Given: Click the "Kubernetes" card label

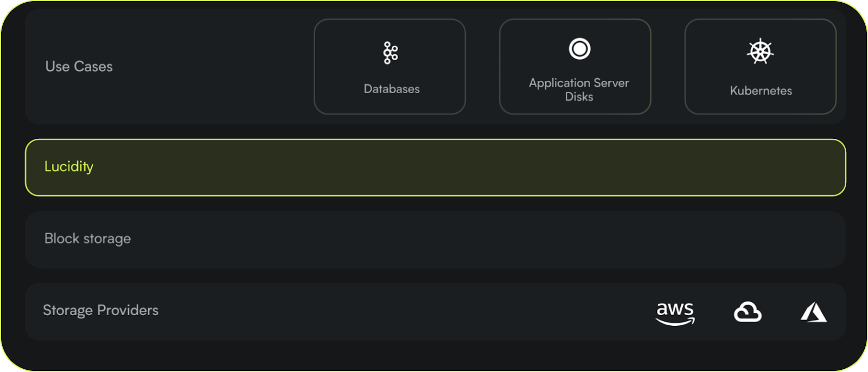Looking at the screenshot, I should (x=761, y=91).
